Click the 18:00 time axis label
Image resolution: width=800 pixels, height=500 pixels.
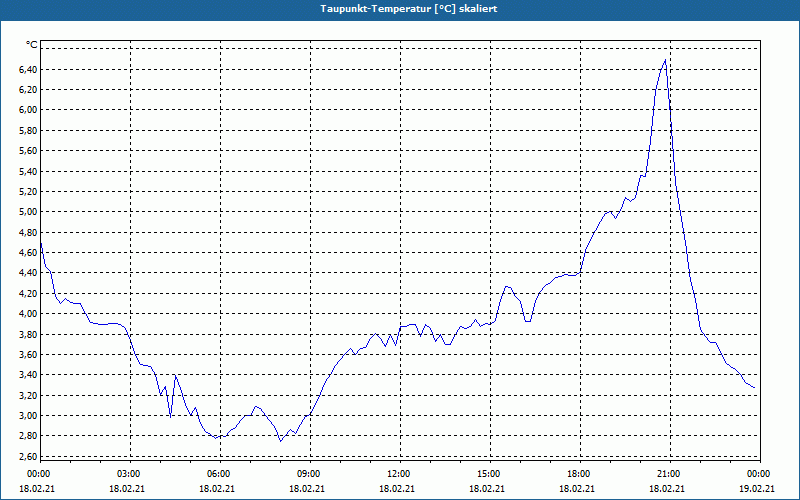(x=581, y=474)
